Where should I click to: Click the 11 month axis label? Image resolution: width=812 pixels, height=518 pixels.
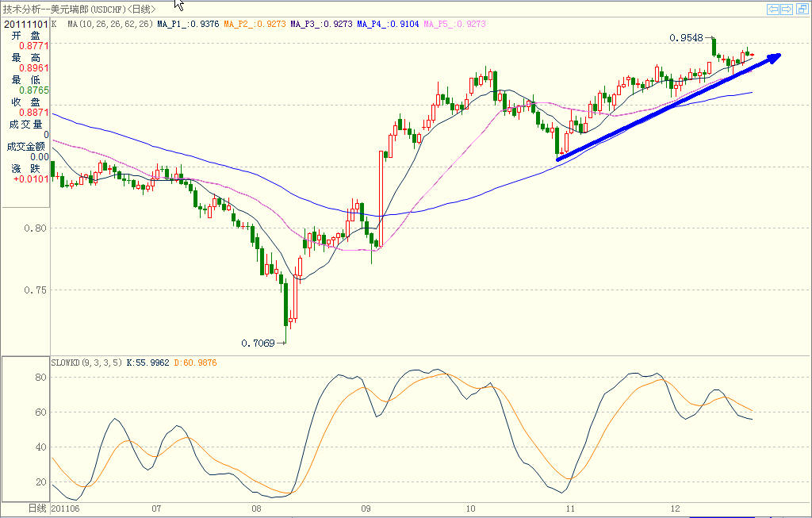coord(570,508)
